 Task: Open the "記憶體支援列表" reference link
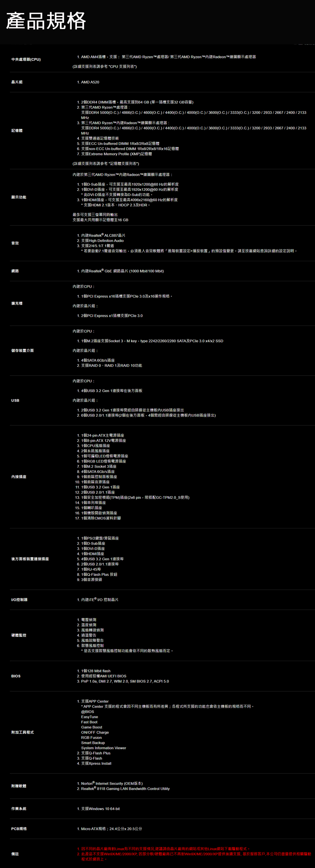point(124,164)
